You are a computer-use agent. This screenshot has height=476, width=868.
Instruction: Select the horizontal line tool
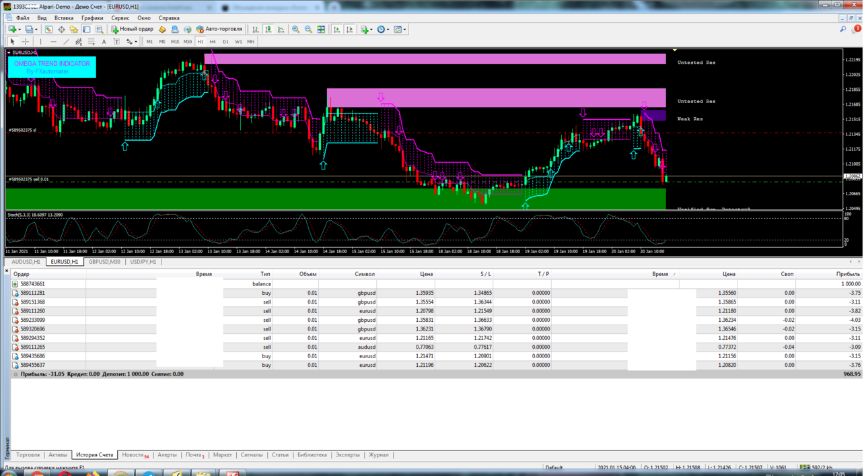[x=53, y=42]
